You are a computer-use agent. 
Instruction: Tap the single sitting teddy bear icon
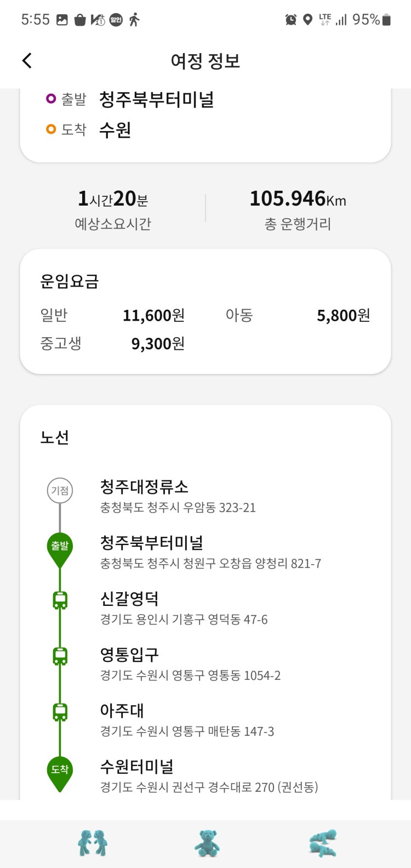(x=207, y=843)
